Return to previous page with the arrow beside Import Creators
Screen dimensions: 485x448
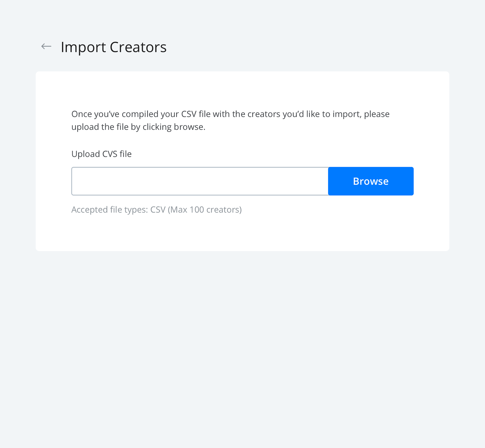coord(46,46)
